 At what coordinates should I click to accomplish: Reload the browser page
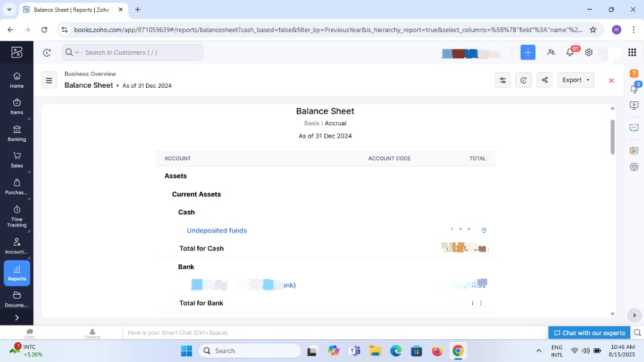[x=44, y=30]
